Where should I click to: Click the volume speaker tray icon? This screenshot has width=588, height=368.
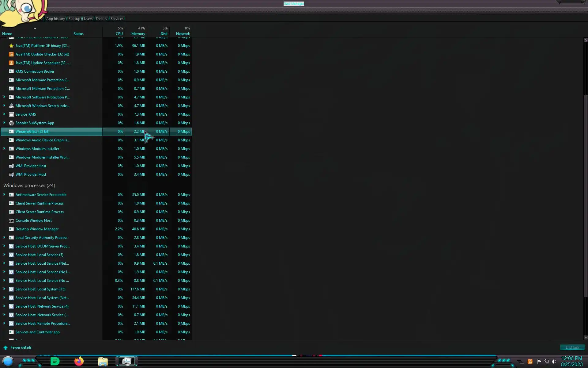point(554,362)
